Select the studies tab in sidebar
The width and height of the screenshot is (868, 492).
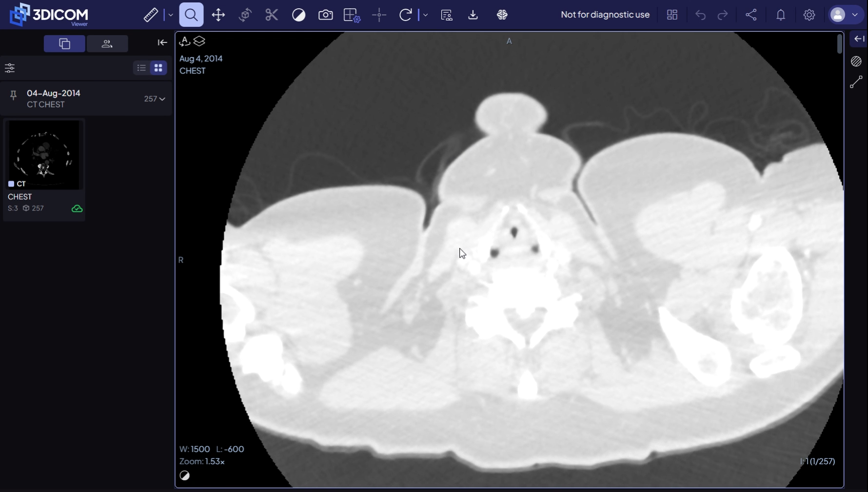[x=64, y=44]
